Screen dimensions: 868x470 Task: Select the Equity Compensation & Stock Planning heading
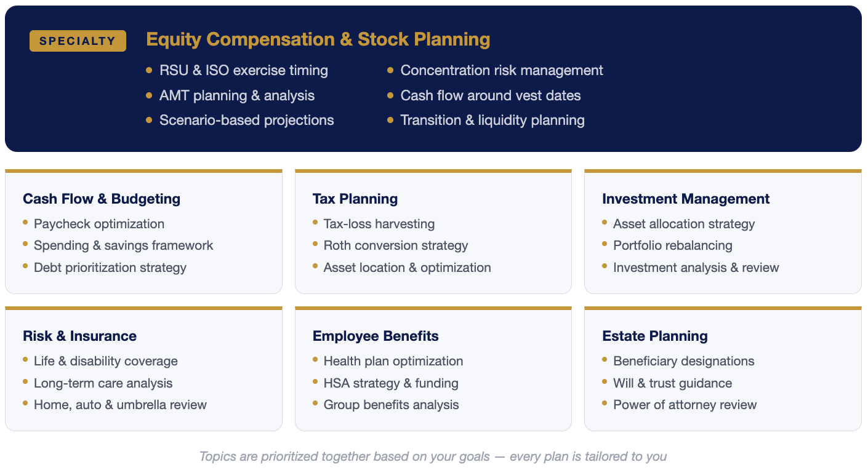pos(318,39)
